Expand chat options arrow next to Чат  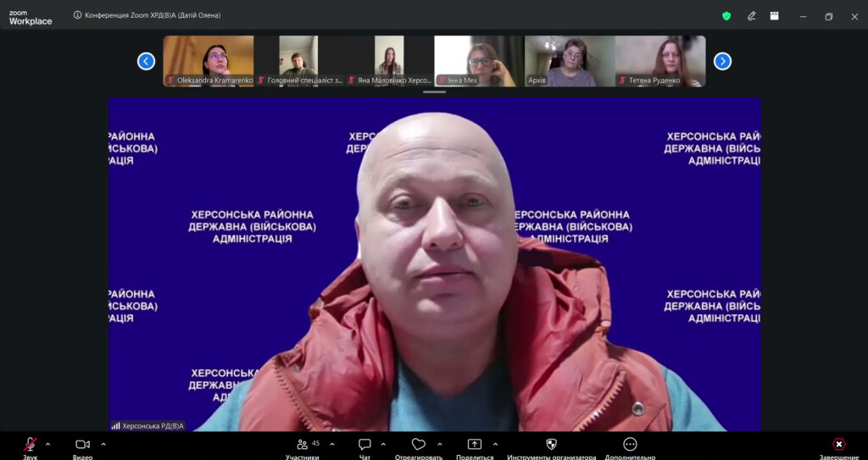(x=383, y=444)
